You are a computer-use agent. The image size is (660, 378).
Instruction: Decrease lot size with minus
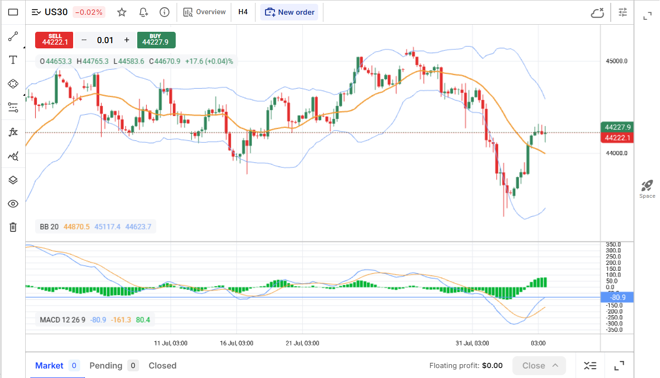click(84, 40)
